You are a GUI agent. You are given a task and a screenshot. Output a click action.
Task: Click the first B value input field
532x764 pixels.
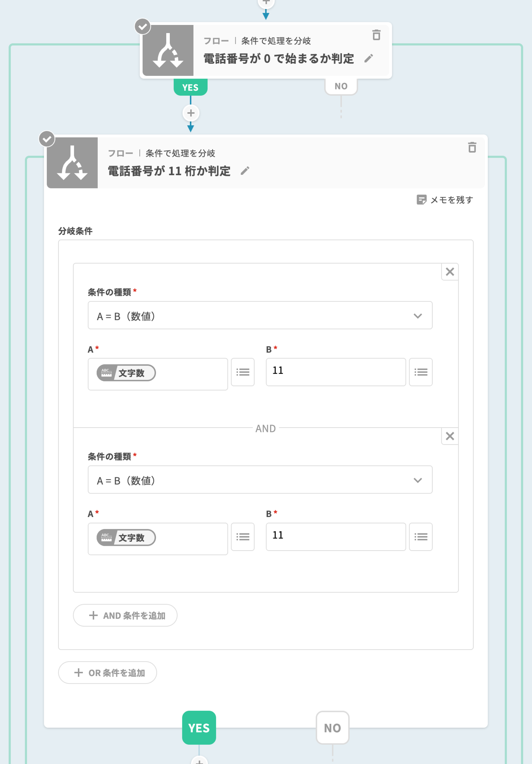(x=335, y=372)
